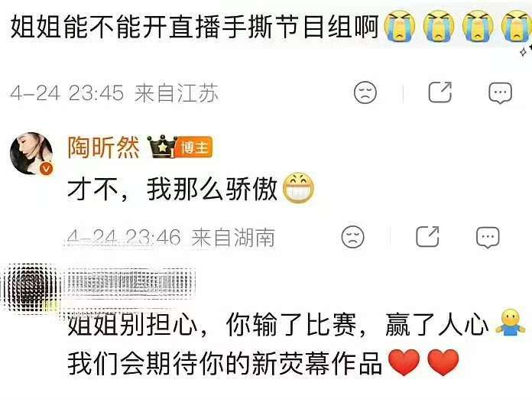
Task: Click the red heart emojis in the last comment
Action: [423, 362]
